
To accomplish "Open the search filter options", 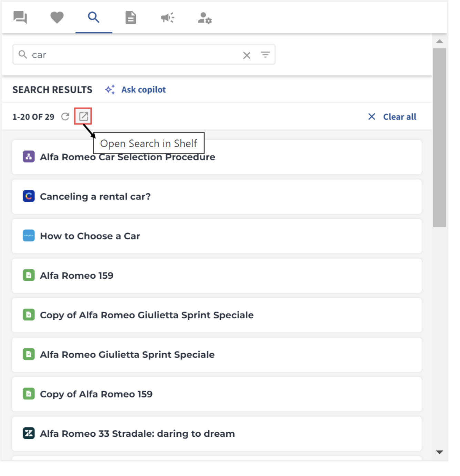I will coord(265,55).
